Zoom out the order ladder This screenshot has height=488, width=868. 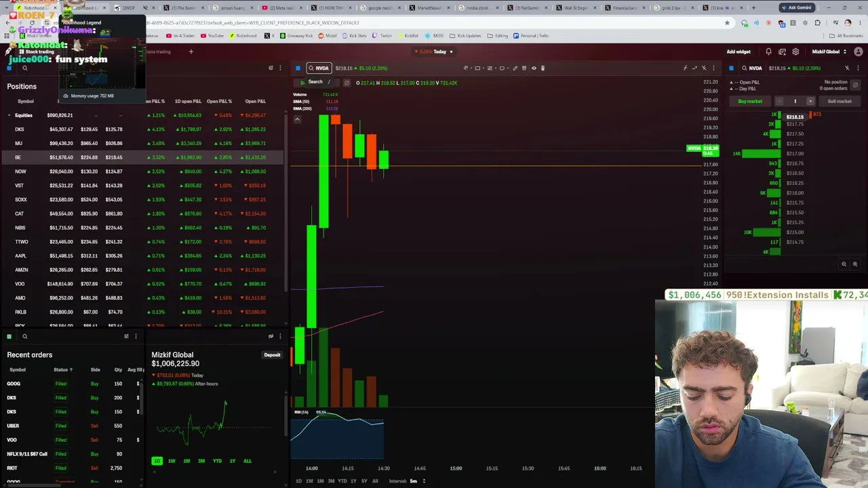844,264
